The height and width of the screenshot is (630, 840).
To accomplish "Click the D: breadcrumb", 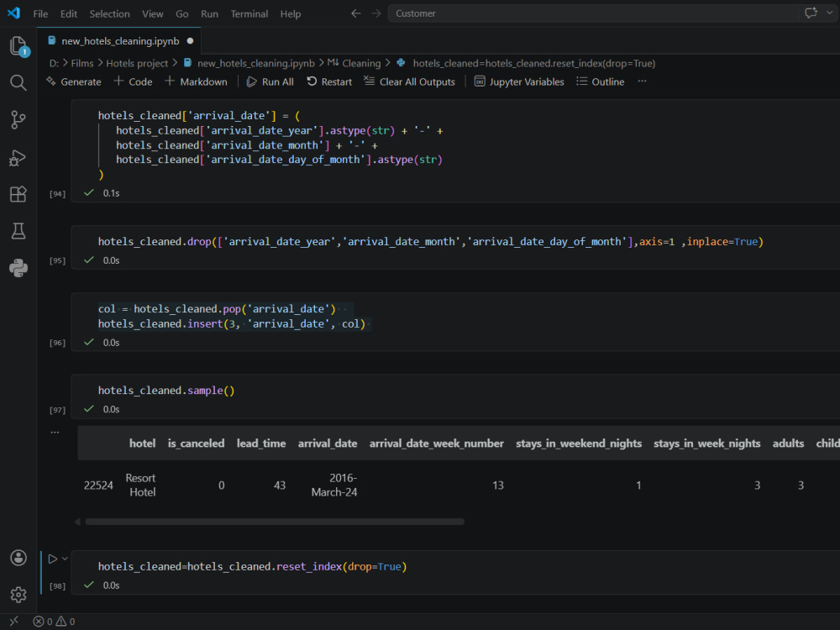I will tap(54, 63).
